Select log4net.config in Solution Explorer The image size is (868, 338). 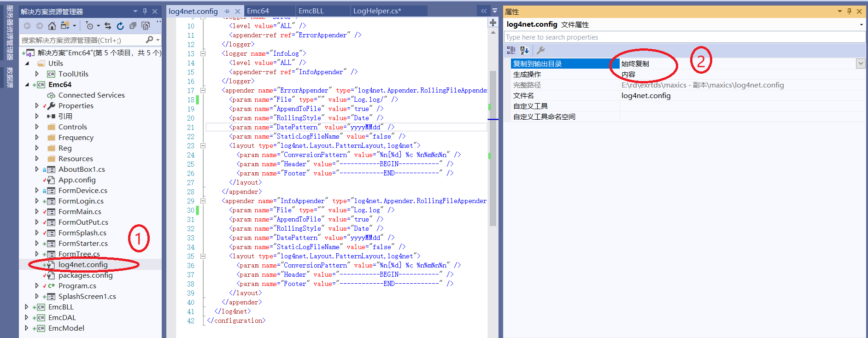click(x=83, y=264)
